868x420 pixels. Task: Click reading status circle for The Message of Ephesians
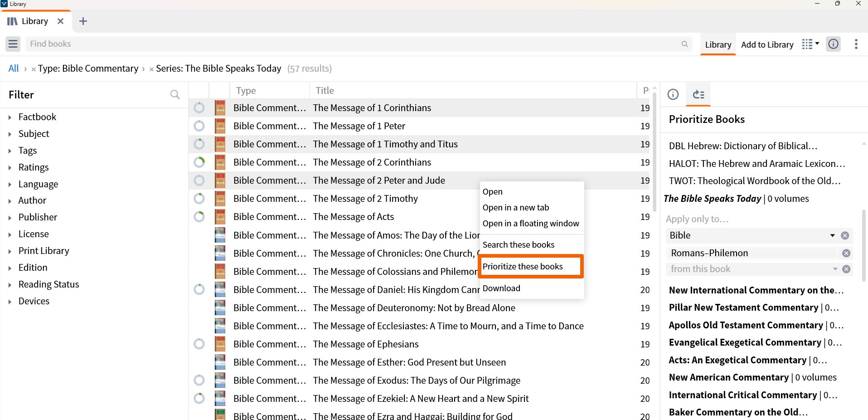199,344
